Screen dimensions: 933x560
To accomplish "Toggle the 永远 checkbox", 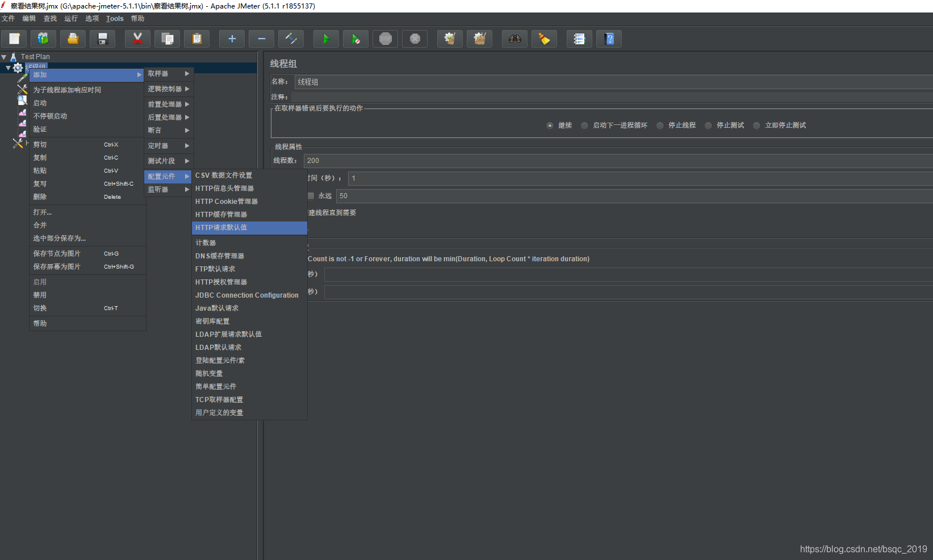I will (311, 196).
